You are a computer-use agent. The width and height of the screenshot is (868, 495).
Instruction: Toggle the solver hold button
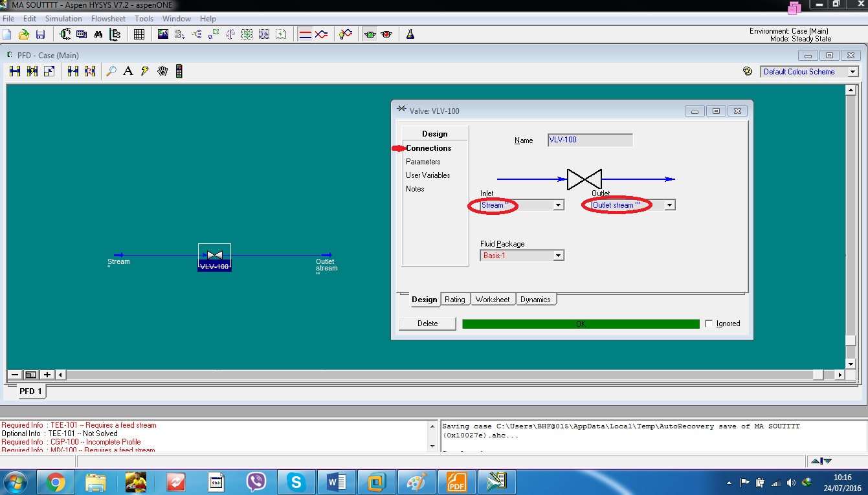(x=386, y=34)
